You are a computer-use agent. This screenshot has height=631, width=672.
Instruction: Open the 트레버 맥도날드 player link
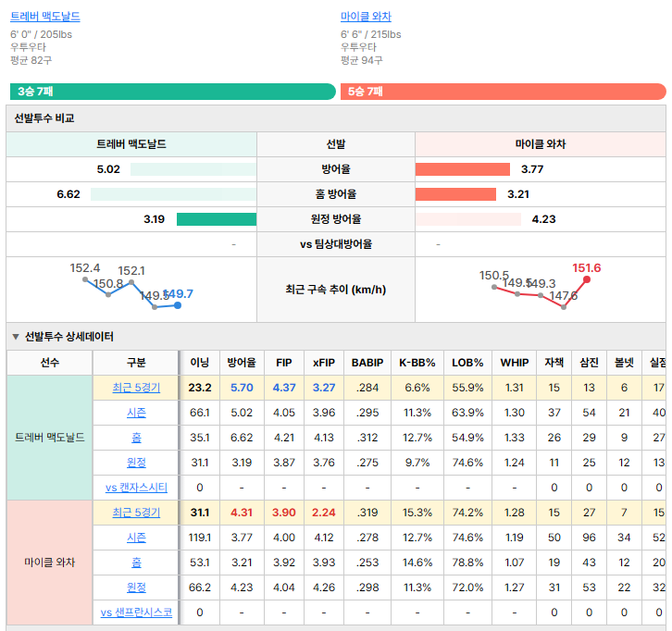tap(45, 17)
